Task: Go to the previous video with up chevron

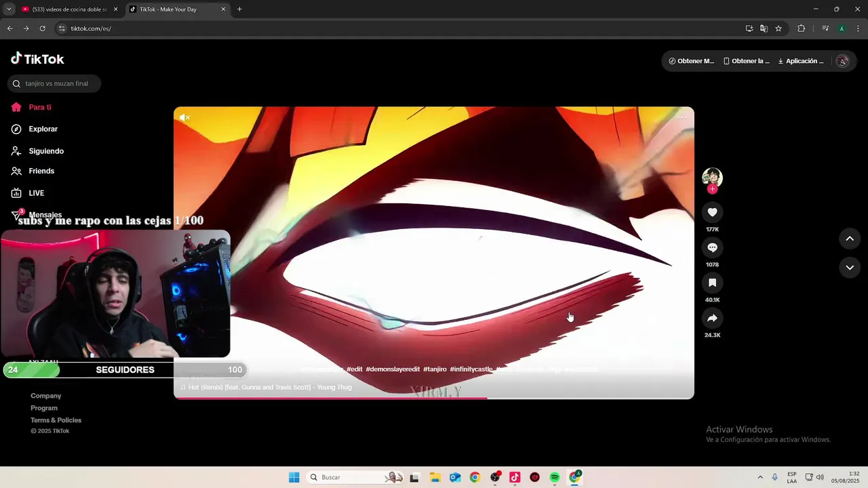Action: 850,239
